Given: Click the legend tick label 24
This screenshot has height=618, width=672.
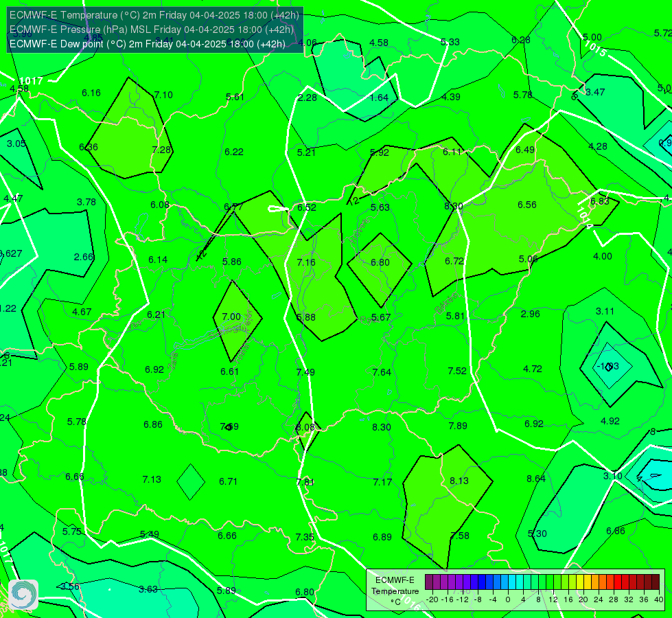Looking at the screenshot, I should point(599,599).
